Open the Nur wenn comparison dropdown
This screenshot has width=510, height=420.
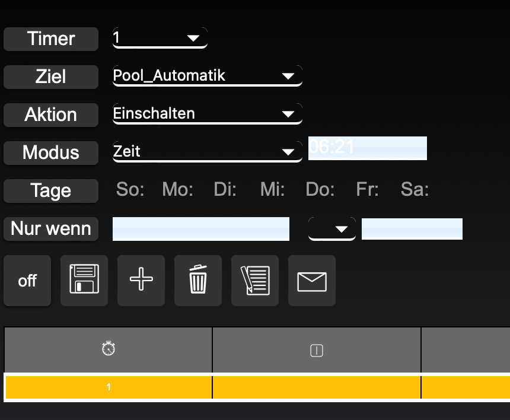[x=332, y=229]
